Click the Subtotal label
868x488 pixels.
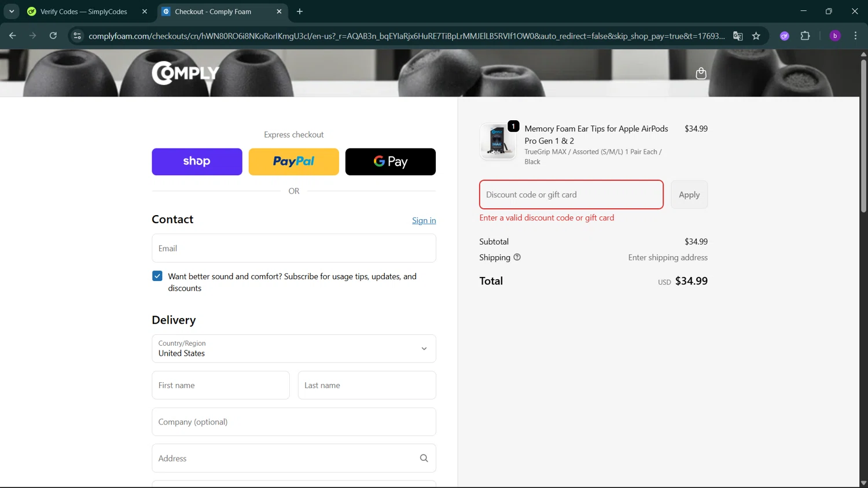(x=494, y=242)
